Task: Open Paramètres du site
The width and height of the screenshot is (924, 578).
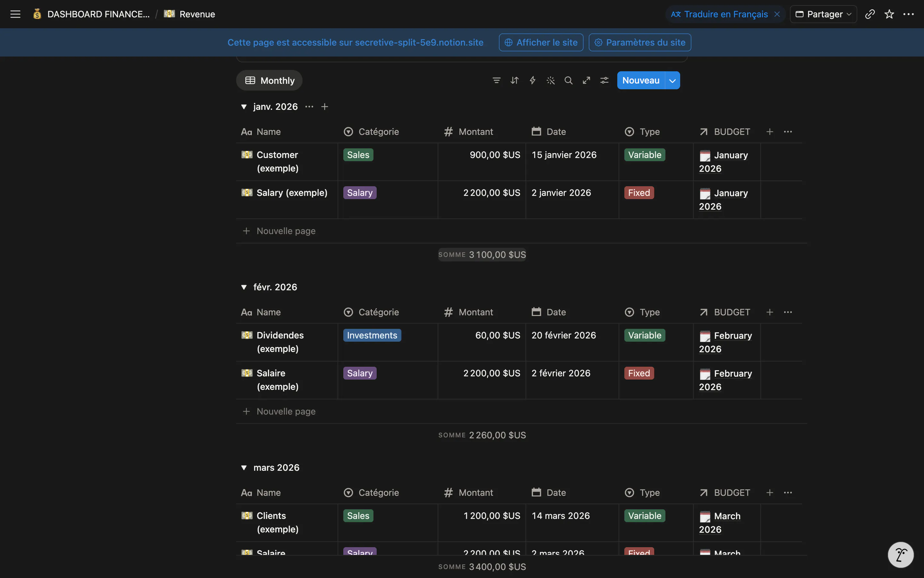Action: pyautogui.click(x=640, y=42)
